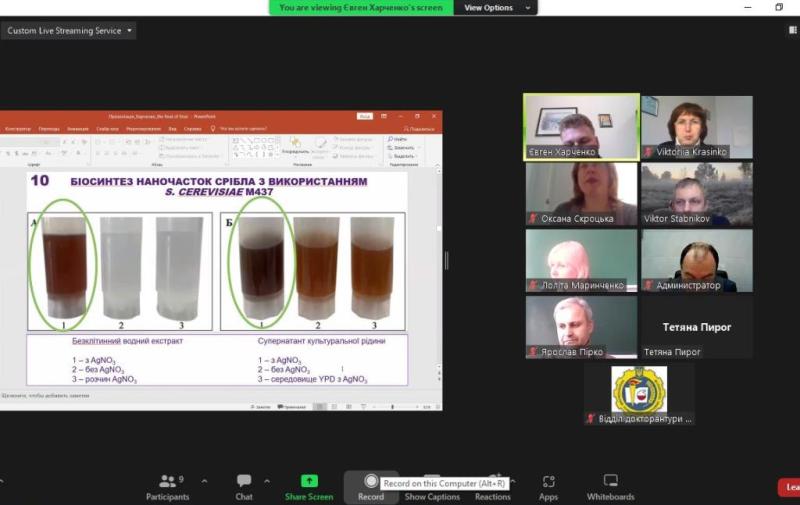Viewport: 800px width, 505px height.
Task: Select Ярослав Пірко's video tile
Action: pyautogui.click(x=581, y=327)
